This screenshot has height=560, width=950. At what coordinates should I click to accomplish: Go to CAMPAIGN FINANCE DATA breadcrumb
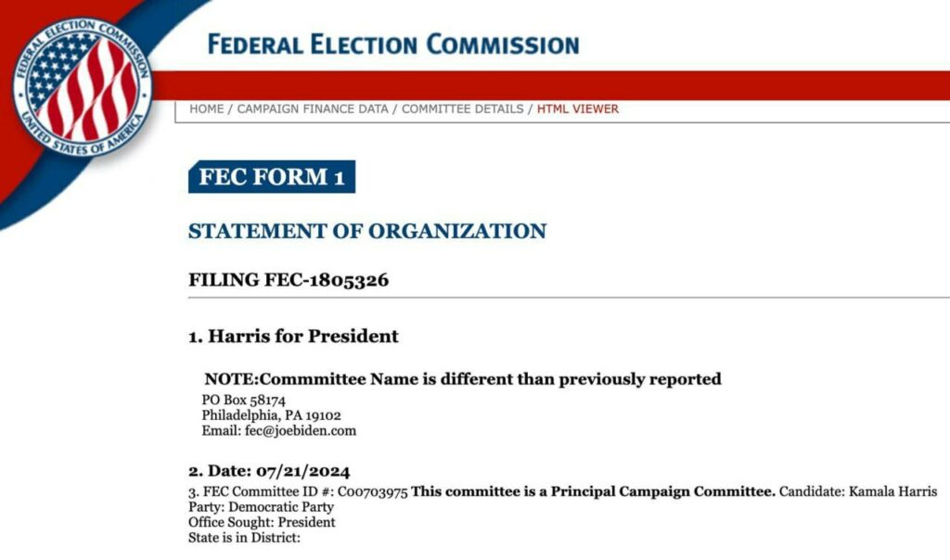tap(313, 109)
